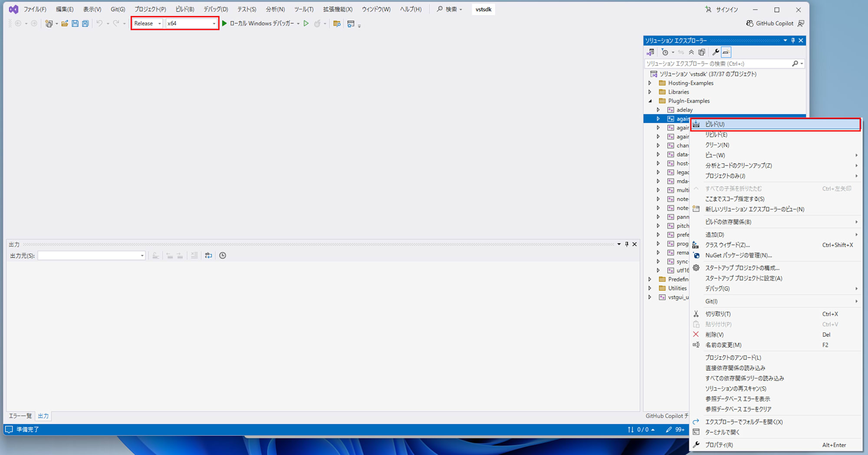This screenshot has width=868, height=455.
Task: Click the Show All Files icon in Solution Explorer
Action: 702,52
